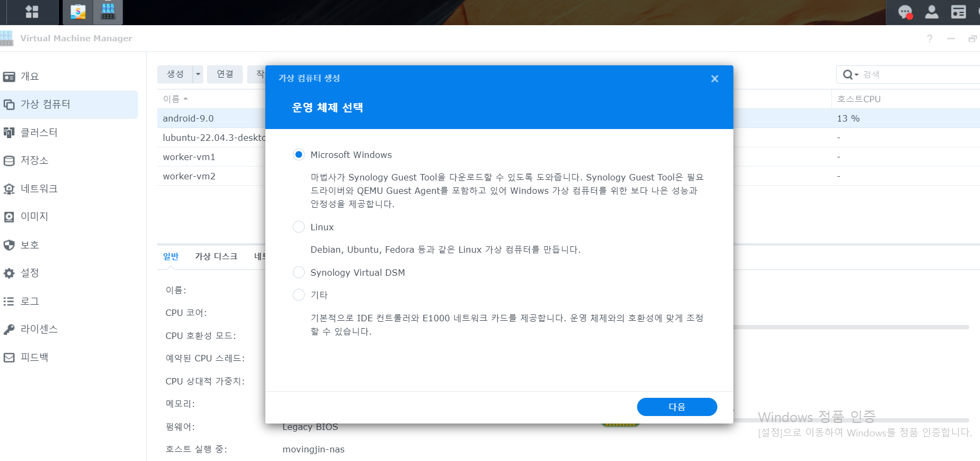Open the 가상 디스크 tab

pos(216,256)
